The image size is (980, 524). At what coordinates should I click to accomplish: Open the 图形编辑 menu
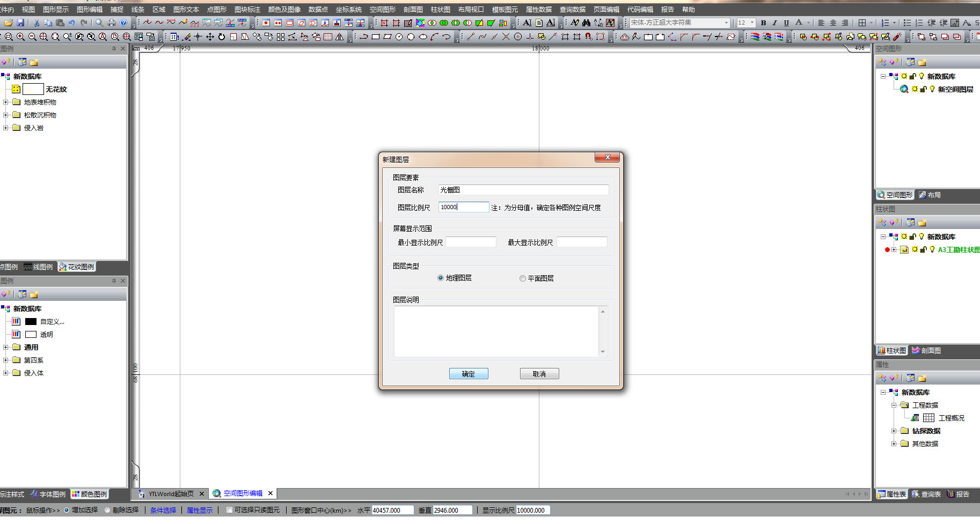coord(90,10)
